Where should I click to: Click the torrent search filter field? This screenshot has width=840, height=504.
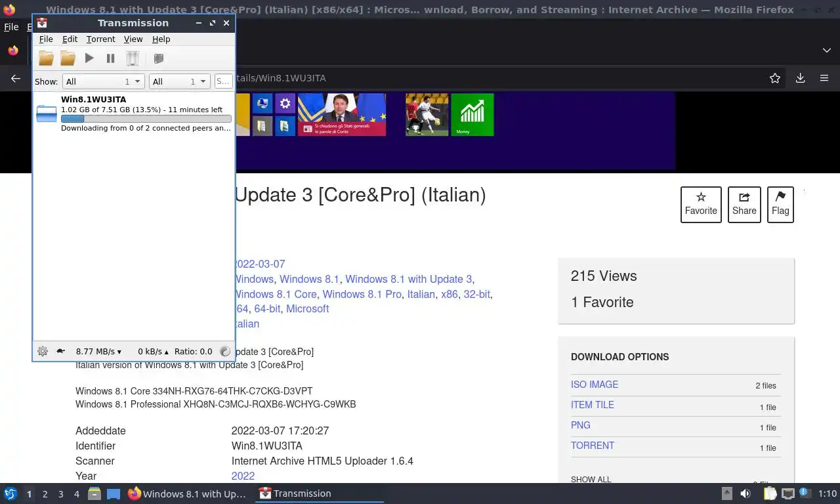pyautogui.click(x=223, y=81)
